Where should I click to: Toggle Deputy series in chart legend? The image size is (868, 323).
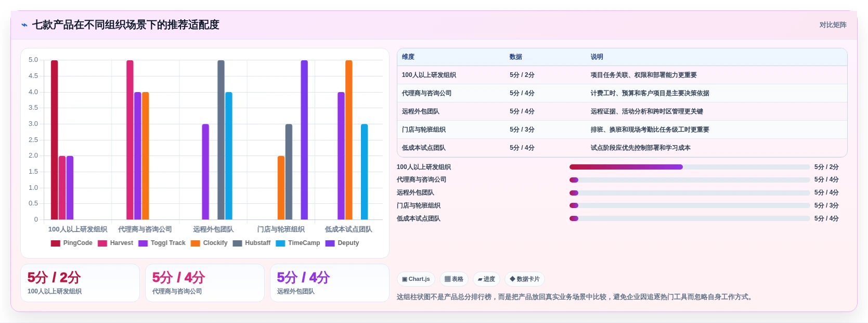tap(342, 243)
